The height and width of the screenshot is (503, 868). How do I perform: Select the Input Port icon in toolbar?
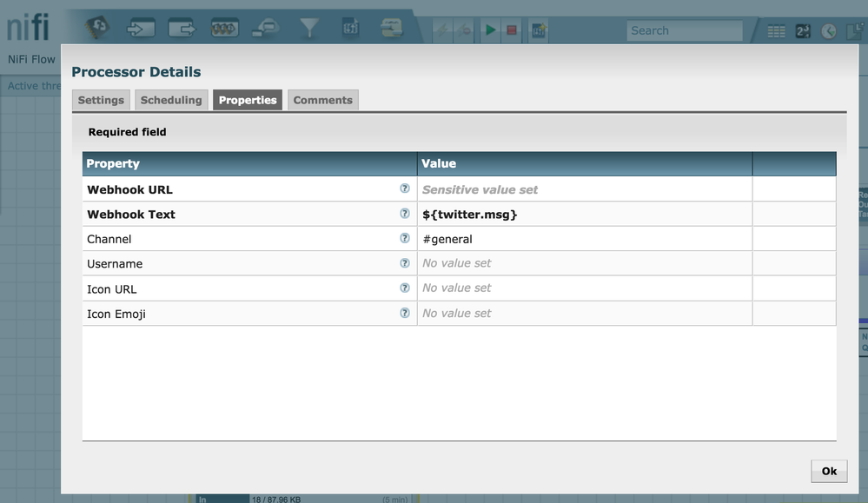pos(141,28)
